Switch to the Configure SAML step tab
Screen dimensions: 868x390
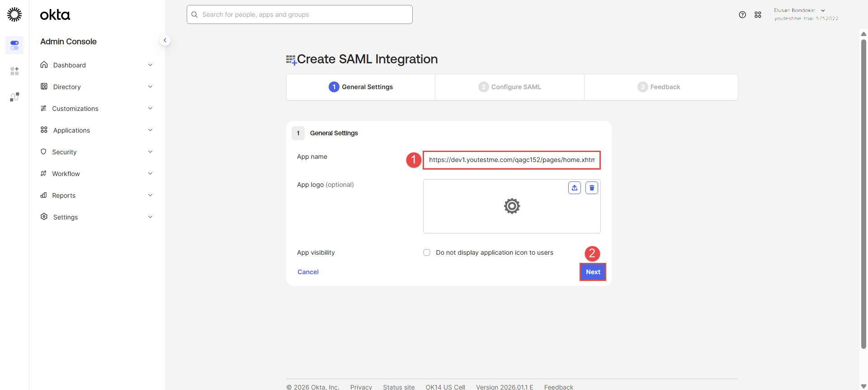click(509, 87)
